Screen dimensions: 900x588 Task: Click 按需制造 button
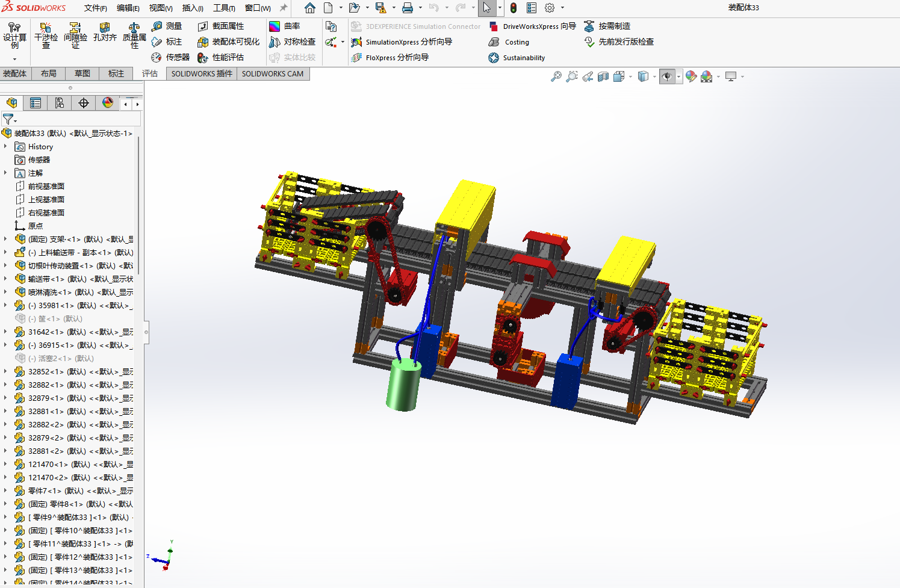(x=607, y=26)
